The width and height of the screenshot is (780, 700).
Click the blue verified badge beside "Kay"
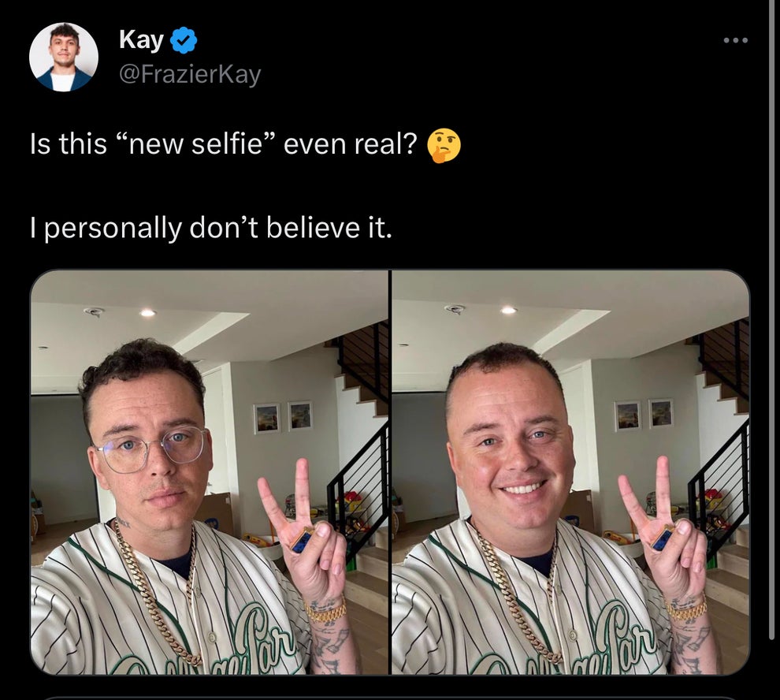pyautogui.click(x=183, y=39)
